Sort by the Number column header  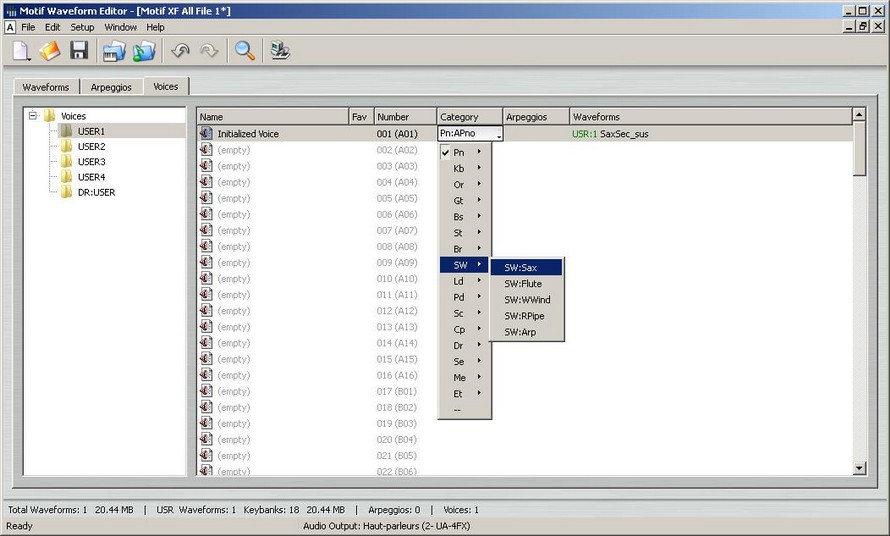(x=405, y=117)
